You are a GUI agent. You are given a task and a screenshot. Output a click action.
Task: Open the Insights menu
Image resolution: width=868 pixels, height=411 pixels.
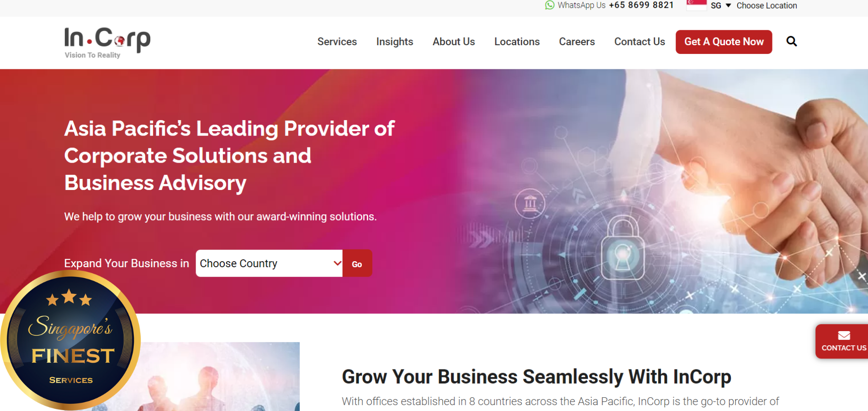[395, 42]
